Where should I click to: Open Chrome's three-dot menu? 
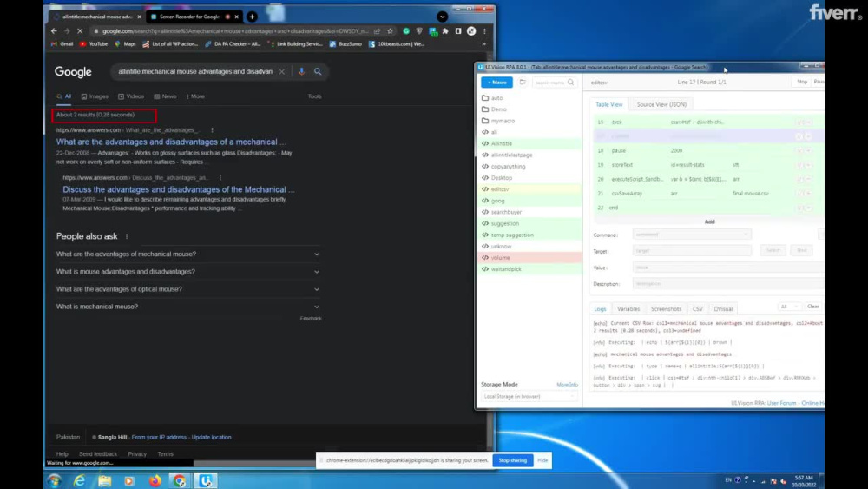tap(484, 31)
